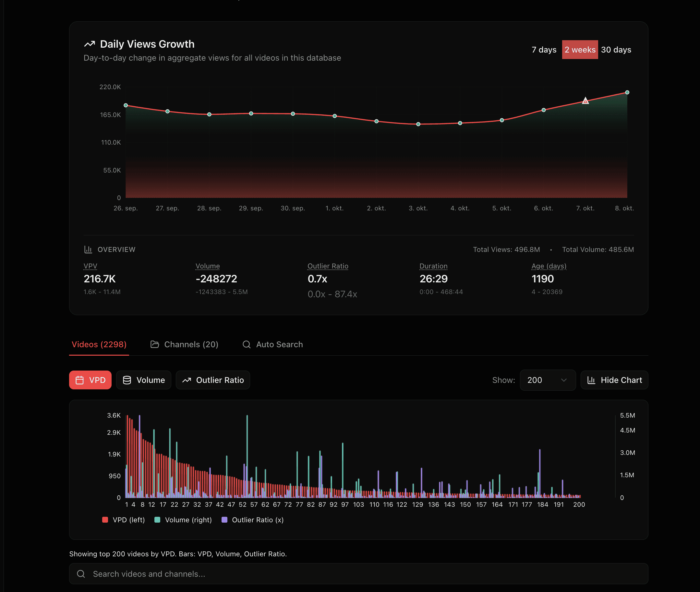Click the Volume metric label in overview
The height and width of the screenshot is (592, 700).
tap(208, 266)
